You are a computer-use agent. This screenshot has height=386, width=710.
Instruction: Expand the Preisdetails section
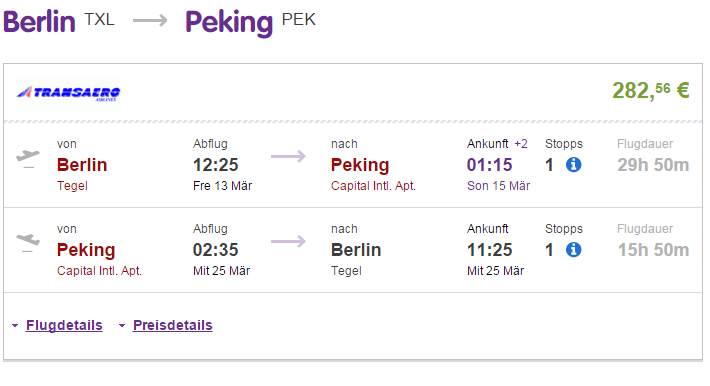173,325
